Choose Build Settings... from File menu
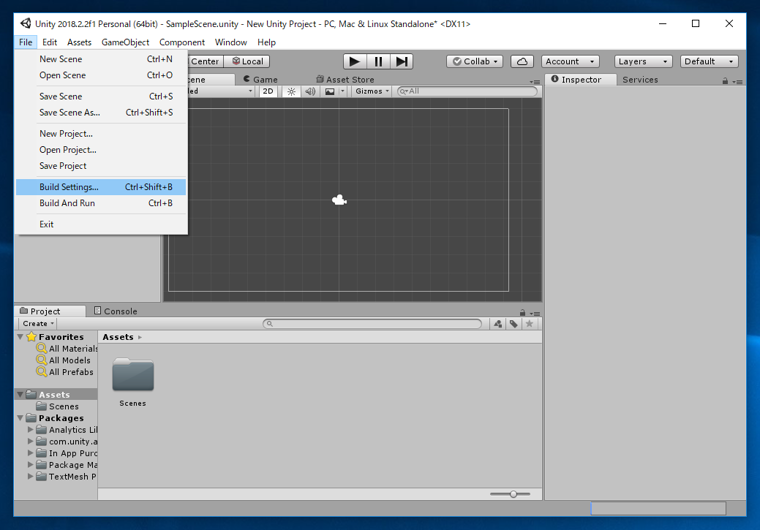This screenshot has height=530, width=760. [101, 187]
